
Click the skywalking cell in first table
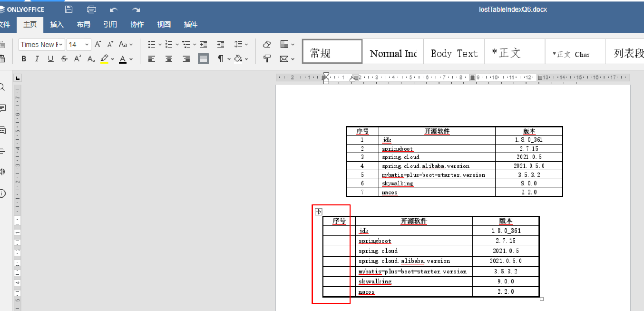pos(437,183)
